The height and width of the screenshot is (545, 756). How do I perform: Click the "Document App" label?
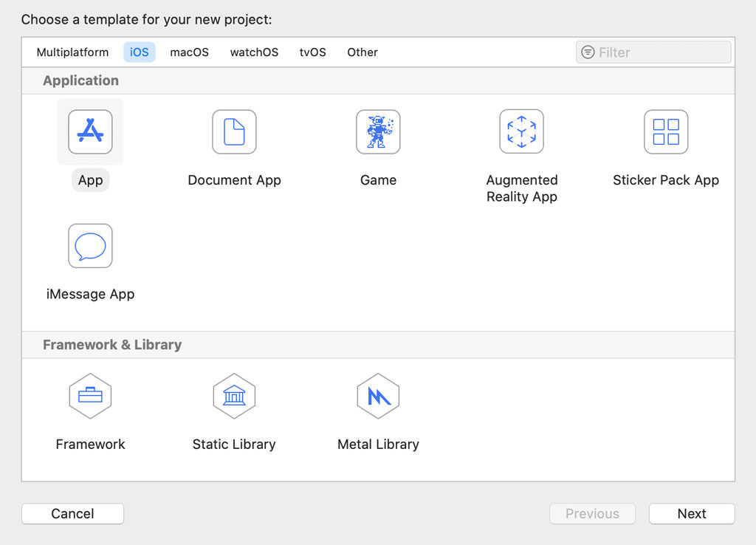[234, 180]
